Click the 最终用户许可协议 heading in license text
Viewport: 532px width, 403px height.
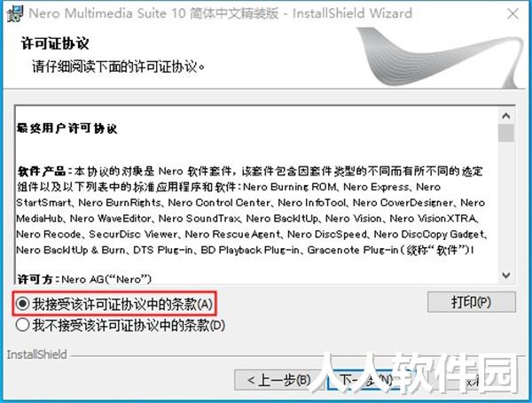point(66,128)
